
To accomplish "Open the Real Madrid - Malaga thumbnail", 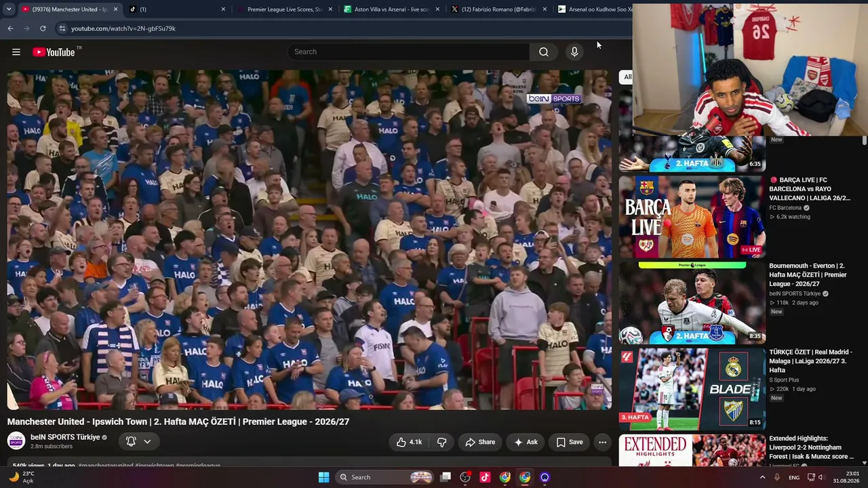I will click(x=692, y=389).
